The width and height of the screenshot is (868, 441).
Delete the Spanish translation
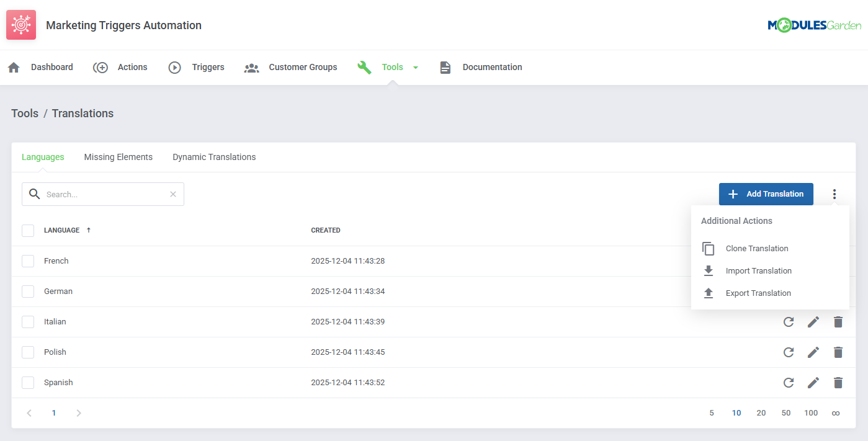click(x=838, y=382)
